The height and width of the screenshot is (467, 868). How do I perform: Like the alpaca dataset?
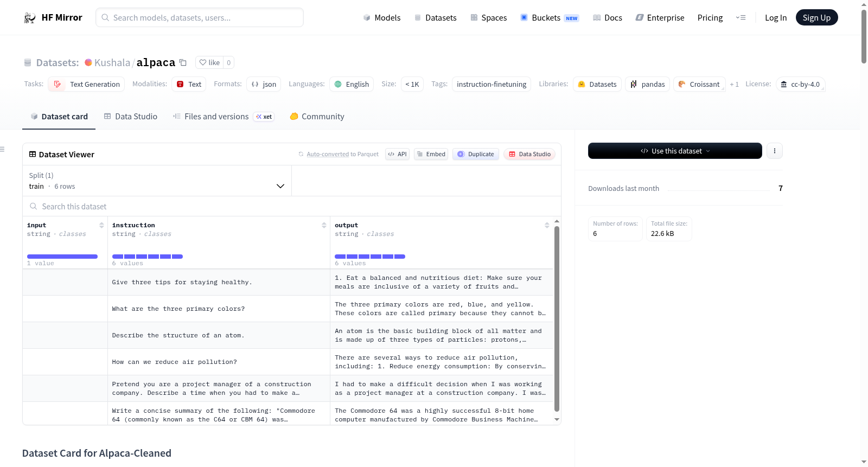pos(209,62)
